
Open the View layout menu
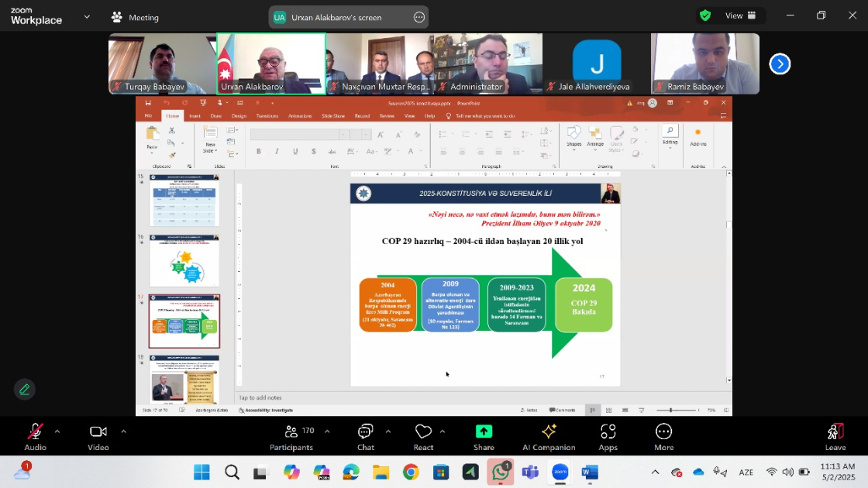[x=739, y=15]
